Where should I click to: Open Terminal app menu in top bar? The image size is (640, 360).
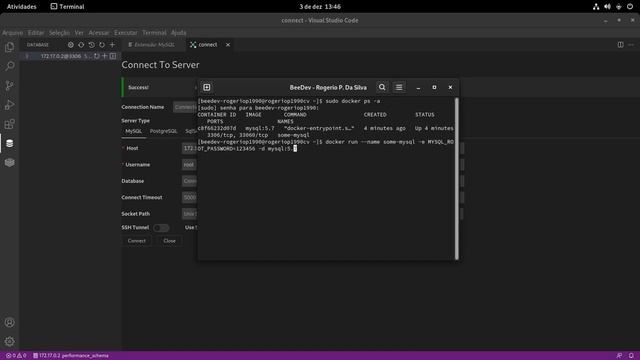pos(67,7)
